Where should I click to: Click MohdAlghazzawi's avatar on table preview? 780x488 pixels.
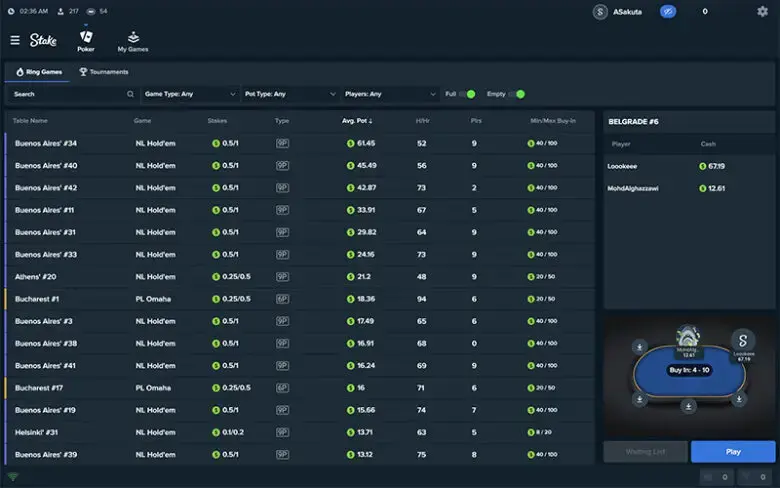(x=688, y=336)
